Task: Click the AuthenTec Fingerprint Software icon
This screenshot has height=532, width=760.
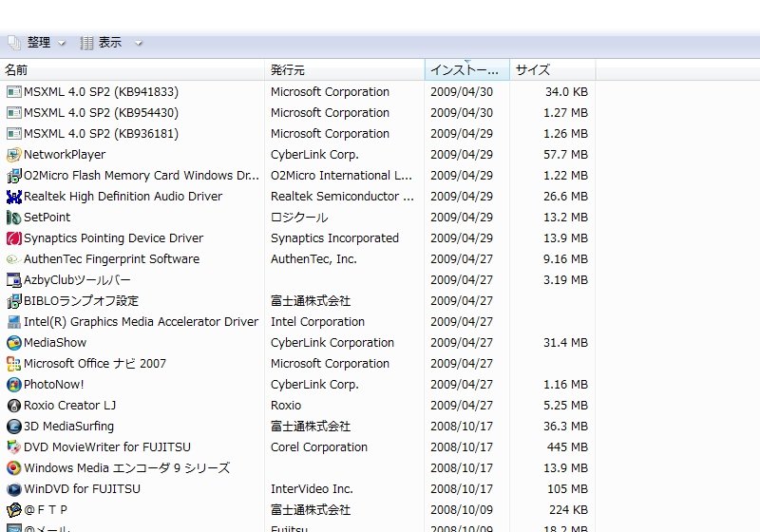Action: (x=14, y=259)
